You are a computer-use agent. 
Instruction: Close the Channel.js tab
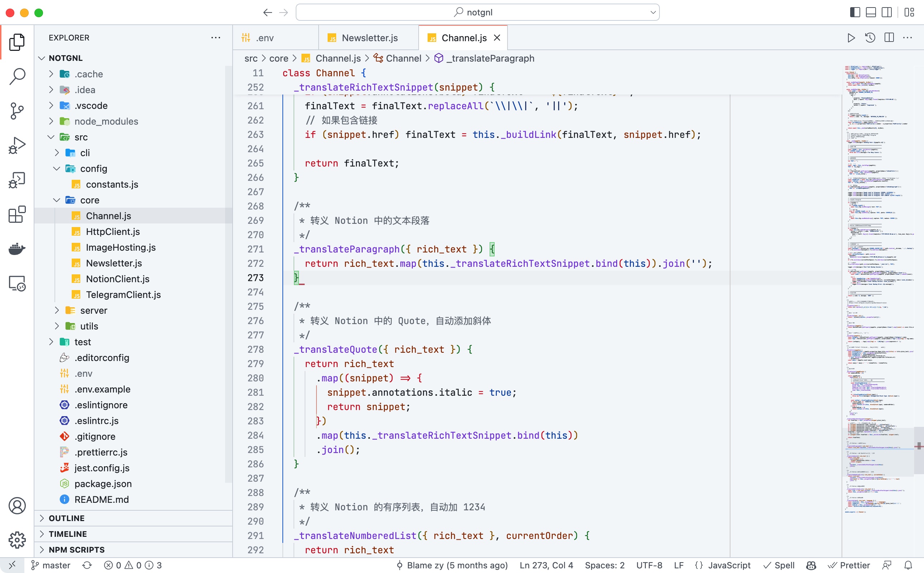497,38
